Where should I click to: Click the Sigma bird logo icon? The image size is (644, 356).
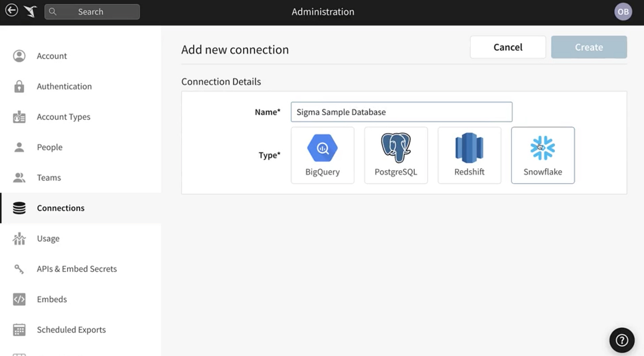[x=30, y=11]
